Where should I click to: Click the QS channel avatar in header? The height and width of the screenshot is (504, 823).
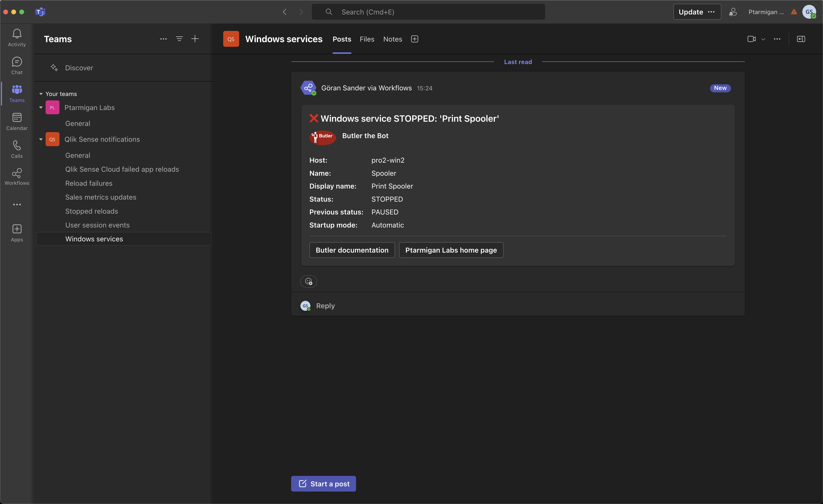[x=231, y=39]
